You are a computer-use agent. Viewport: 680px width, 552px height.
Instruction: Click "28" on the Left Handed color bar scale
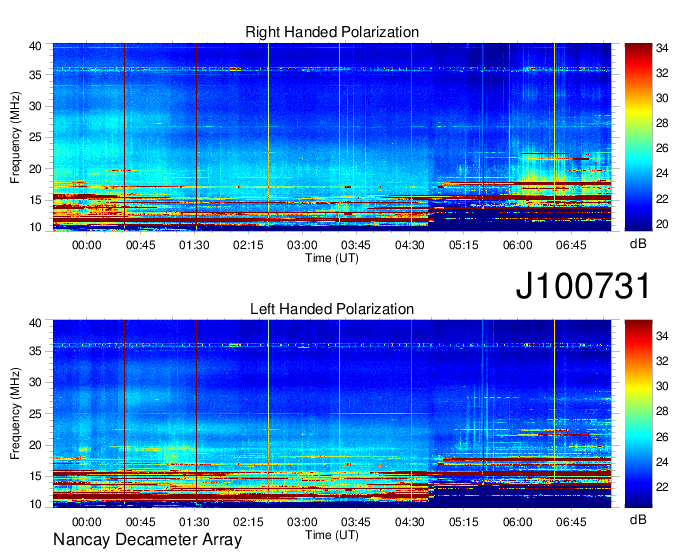[x=662, y=412]
